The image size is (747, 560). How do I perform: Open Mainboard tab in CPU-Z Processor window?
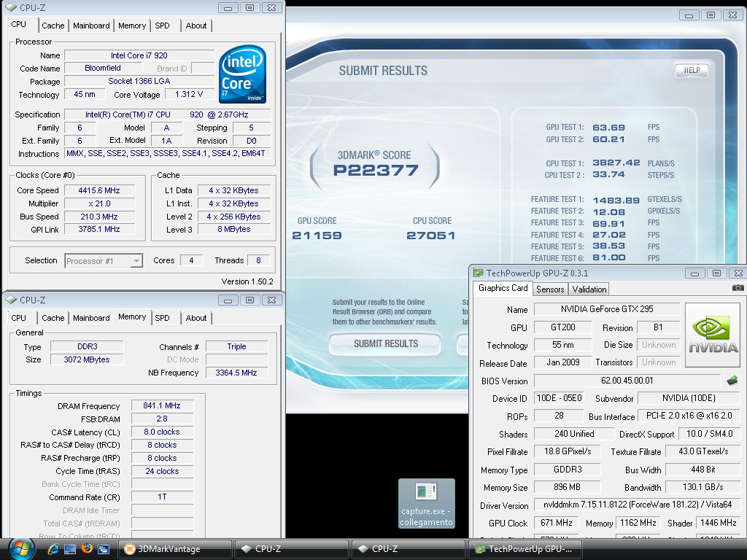pos(91,26)
